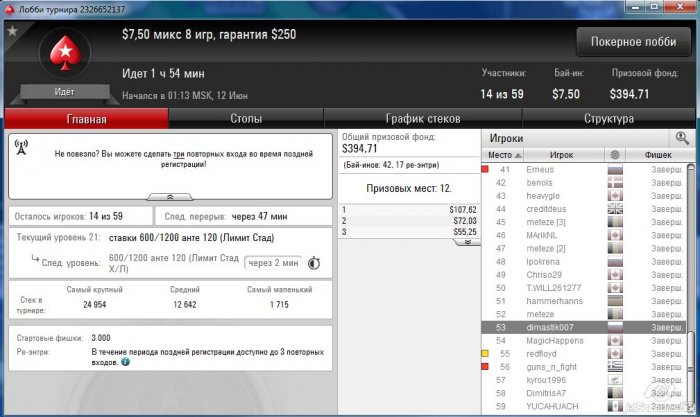The width and height of the screenshot is (700, 417).
Task: Click the red marker beside Emeus
Action: coord(485,169)
